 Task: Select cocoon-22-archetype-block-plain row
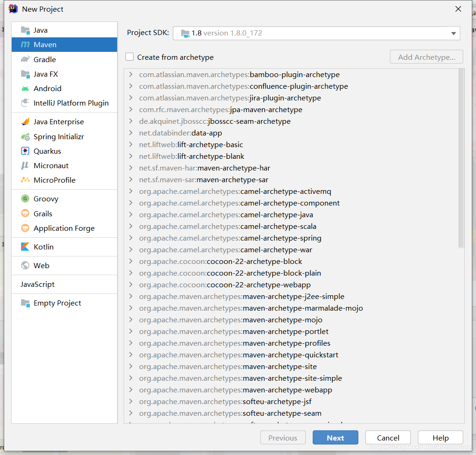pyautogui.click(x=291, y=273)
